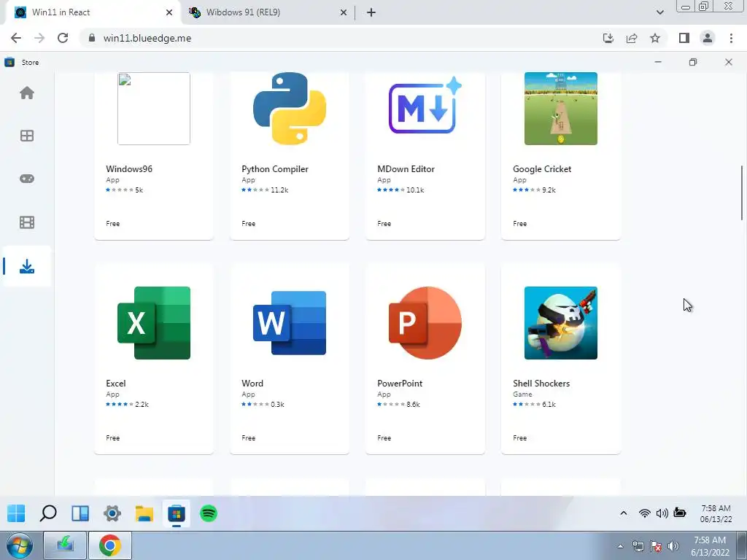
Task: Close the Win11 in React tab
Action: point(169,12)
